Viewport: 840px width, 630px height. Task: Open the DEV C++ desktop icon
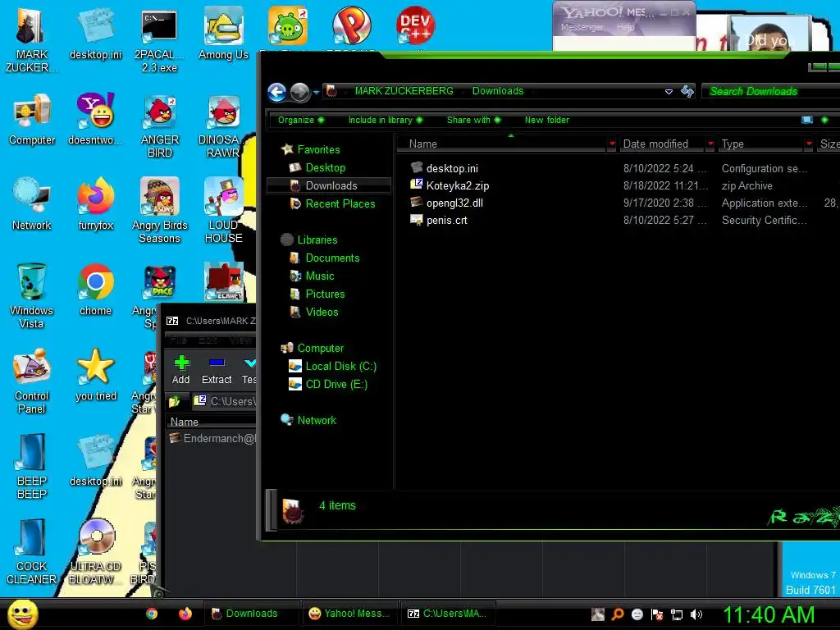click(x=415, y=27)
